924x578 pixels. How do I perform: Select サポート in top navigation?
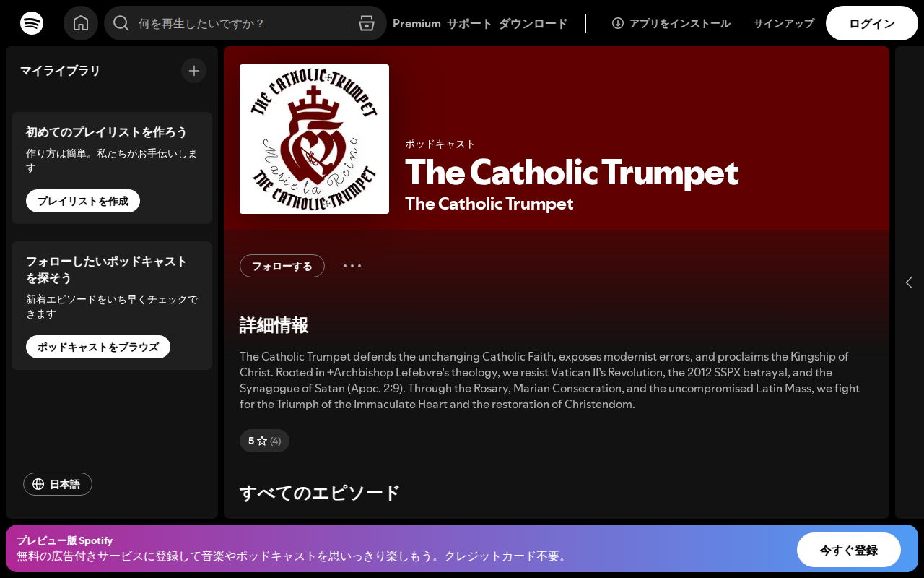[x=469, y=23]
